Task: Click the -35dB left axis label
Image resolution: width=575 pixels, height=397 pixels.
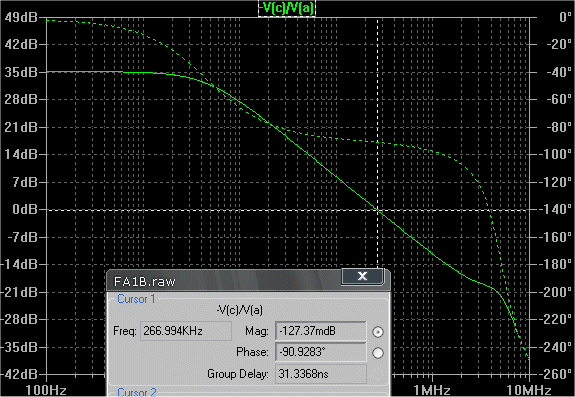Action: point(20,347)
